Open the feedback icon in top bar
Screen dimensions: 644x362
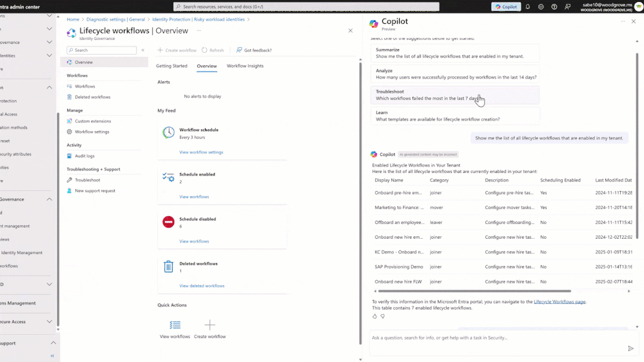pyautogui.click(x=567, y=6)
